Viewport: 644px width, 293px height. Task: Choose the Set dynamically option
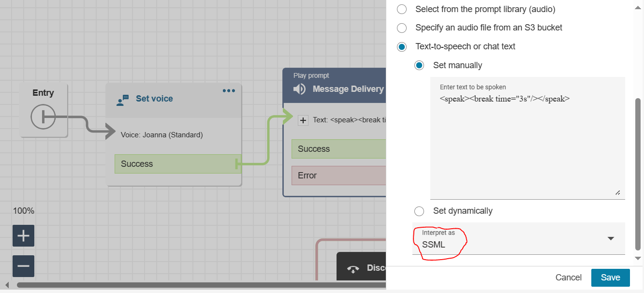point(419,211)
